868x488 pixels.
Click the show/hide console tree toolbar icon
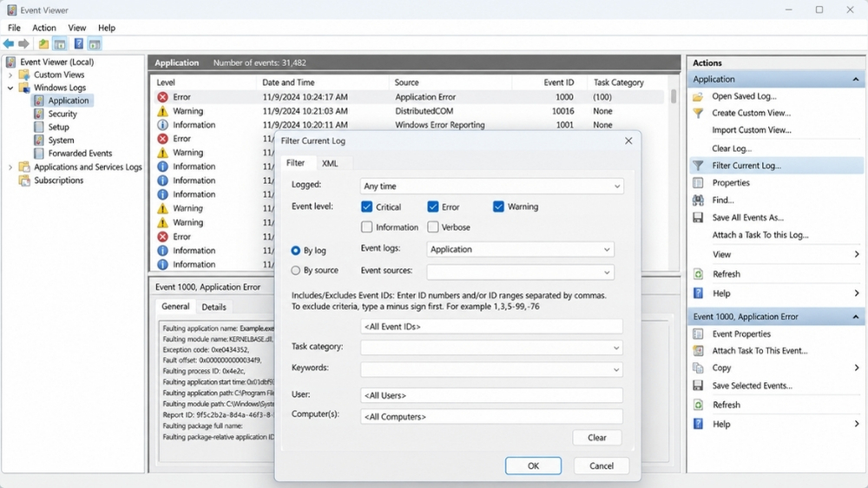click(60, 43)
